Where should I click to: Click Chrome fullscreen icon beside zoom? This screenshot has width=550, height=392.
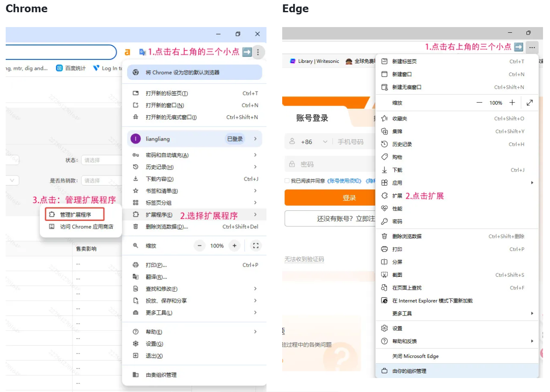click(x=256, y=246)
